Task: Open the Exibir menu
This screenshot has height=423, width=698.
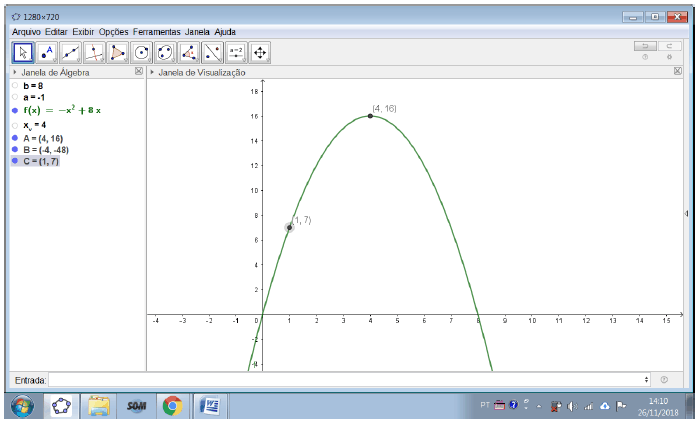Action: coord(83,32)
